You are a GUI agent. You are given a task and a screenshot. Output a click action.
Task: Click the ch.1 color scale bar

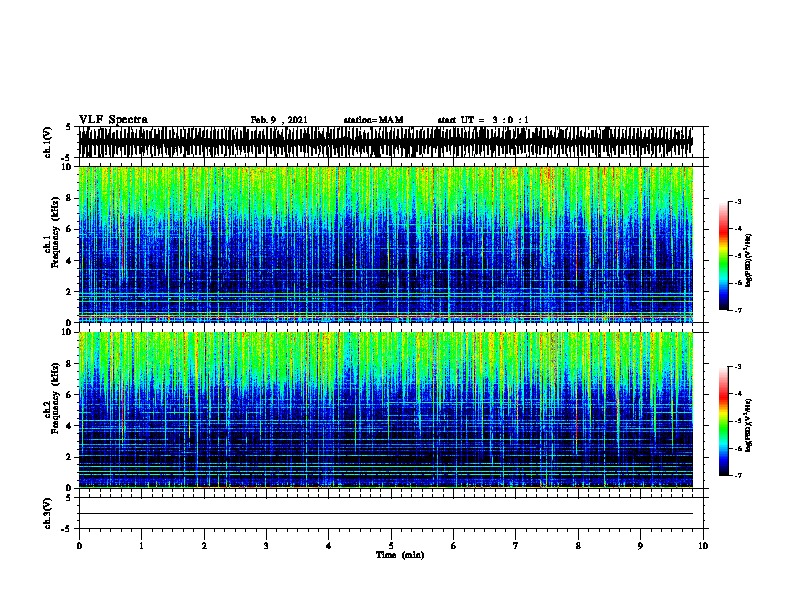pos(724,256)
